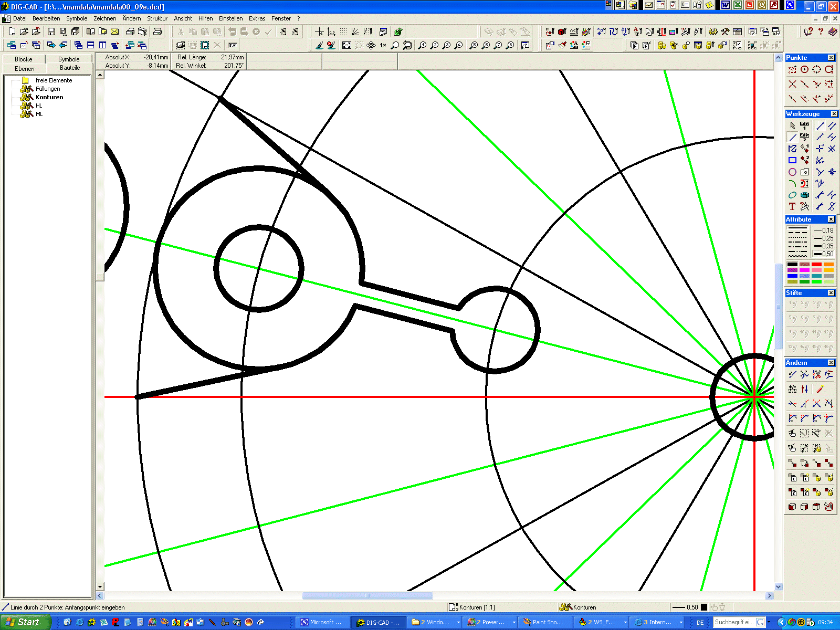Close the Stifte panel

click(x=831, y=293)
